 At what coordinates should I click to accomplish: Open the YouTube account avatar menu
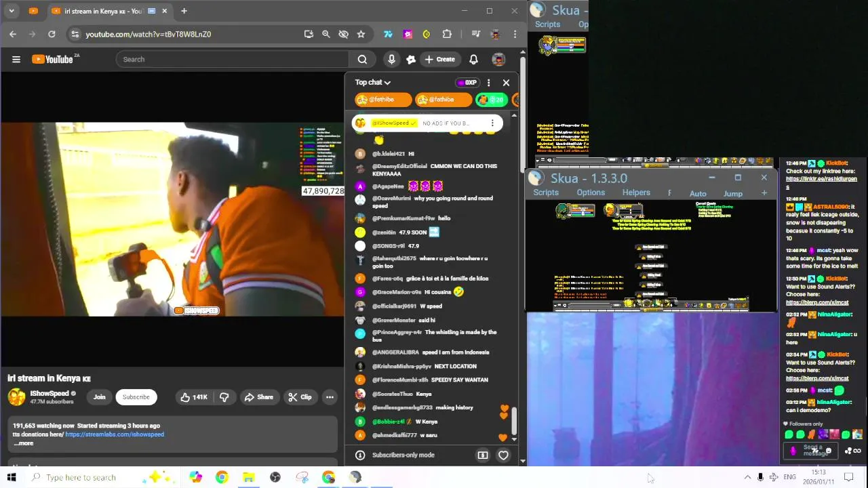point(498,59)
